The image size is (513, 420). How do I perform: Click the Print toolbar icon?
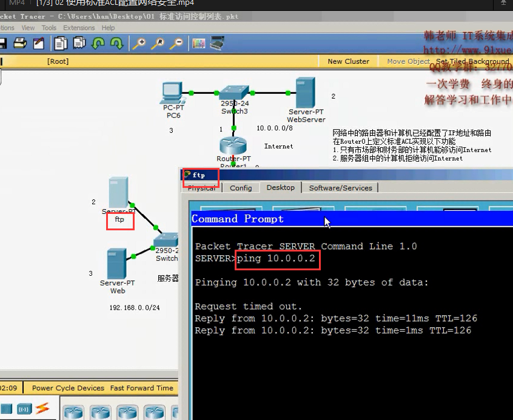pyautogui.click(x=20, y=44)
